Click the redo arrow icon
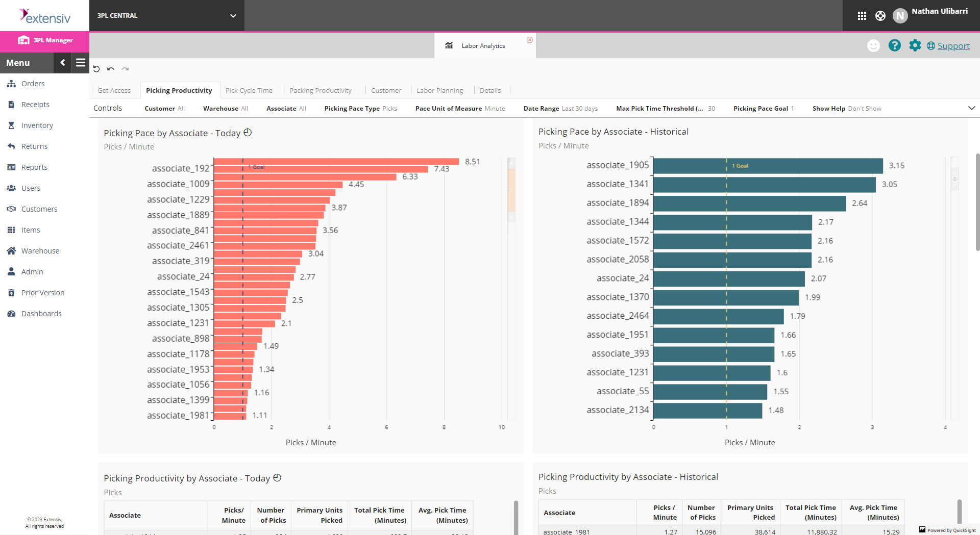The width and height of the screenshot is (980, 535). click(x=125, y=69)
